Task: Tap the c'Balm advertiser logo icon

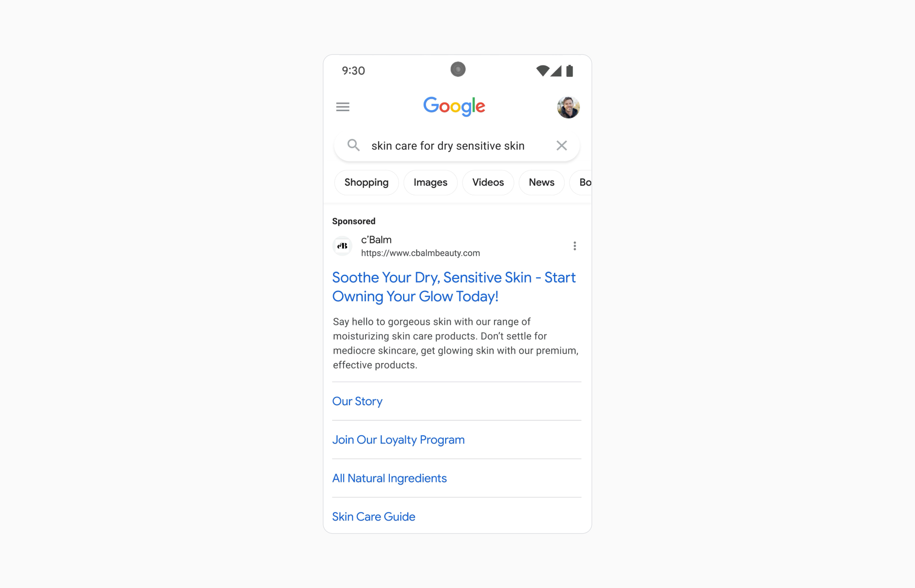Action: point(343,246)
